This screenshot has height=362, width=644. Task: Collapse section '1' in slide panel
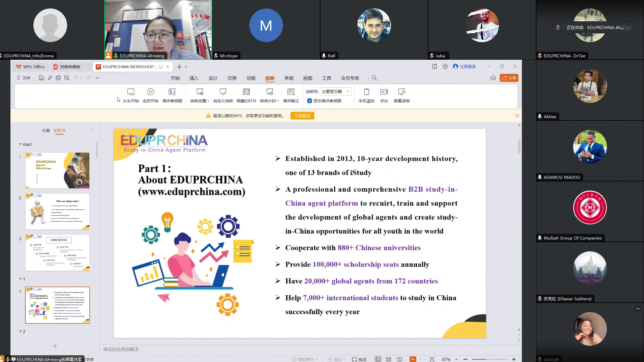[x=20, y=279]
